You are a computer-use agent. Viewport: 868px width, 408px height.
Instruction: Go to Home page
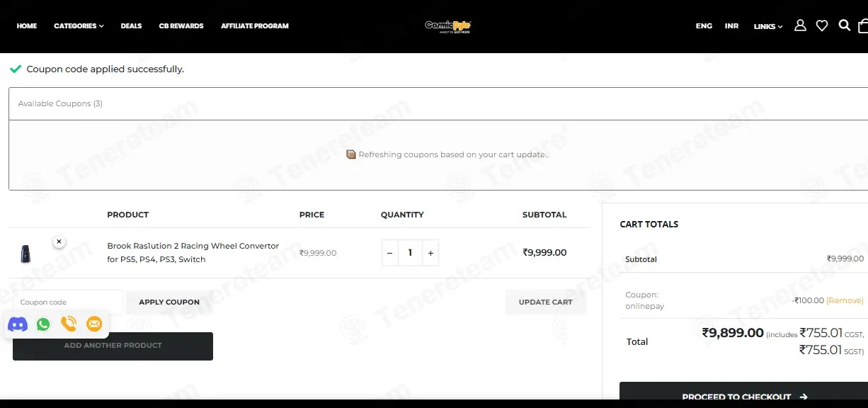[27, 26]
